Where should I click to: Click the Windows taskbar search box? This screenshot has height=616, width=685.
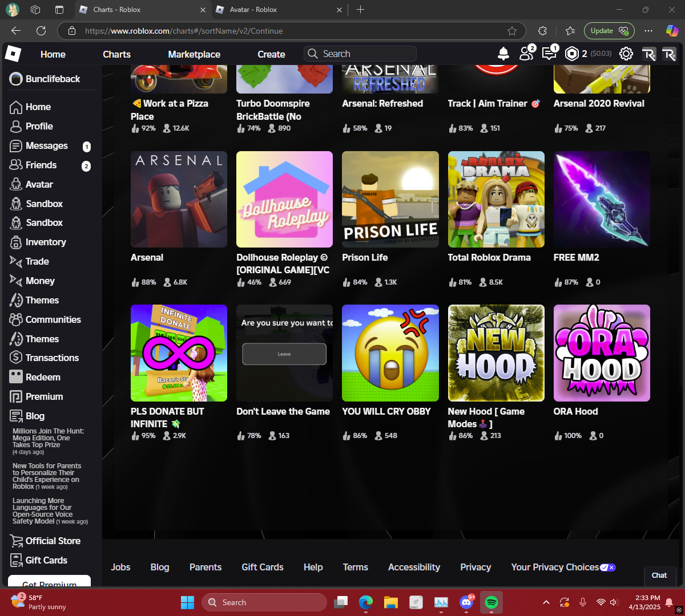[x=264, y=602]
